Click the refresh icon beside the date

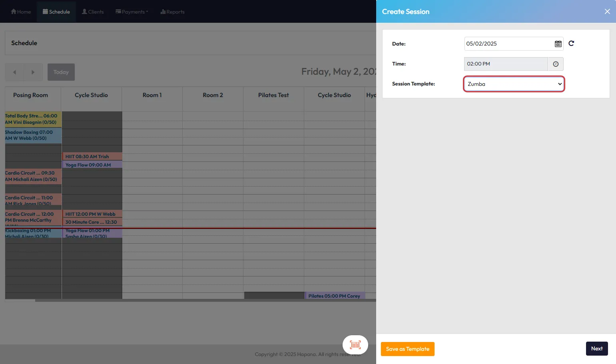point(571,44)
